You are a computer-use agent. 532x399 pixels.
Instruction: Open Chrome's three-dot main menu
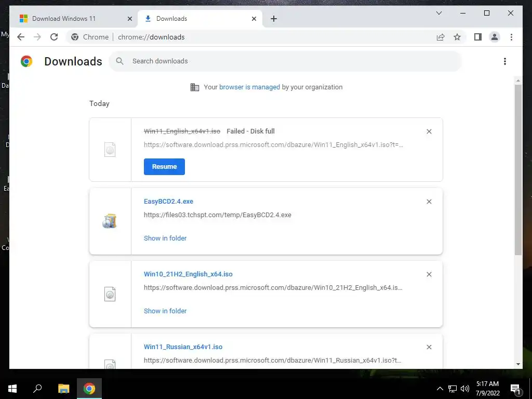[511, 37]
